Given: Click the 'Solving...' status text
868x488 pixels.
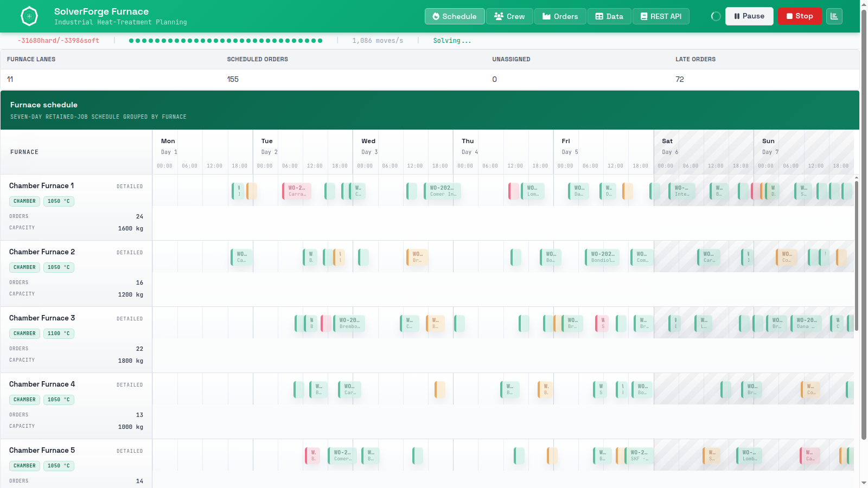Looking at the screenshot, I should tap(452, 41).
